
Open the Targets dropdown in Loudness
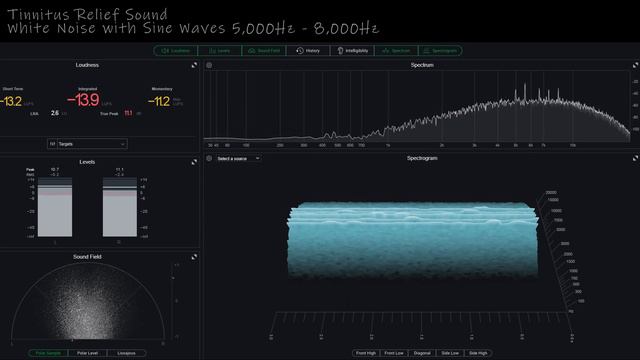point(92,144)
